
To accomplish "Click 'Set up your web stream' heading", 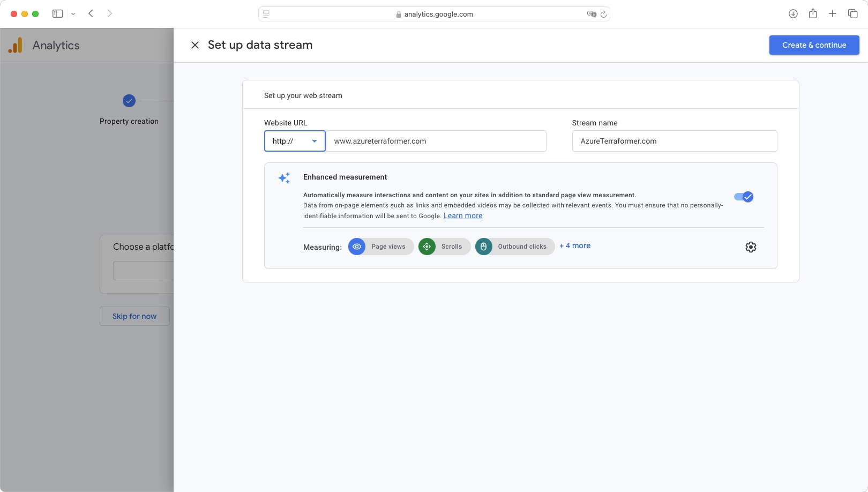I will [x=303, y=95].
